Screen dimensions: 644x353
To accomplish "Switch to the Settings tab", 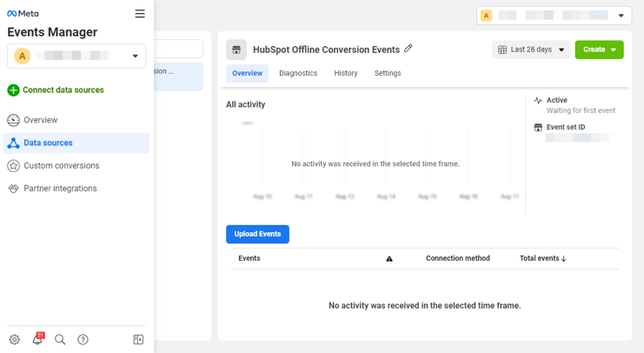I will pos(388,73).
